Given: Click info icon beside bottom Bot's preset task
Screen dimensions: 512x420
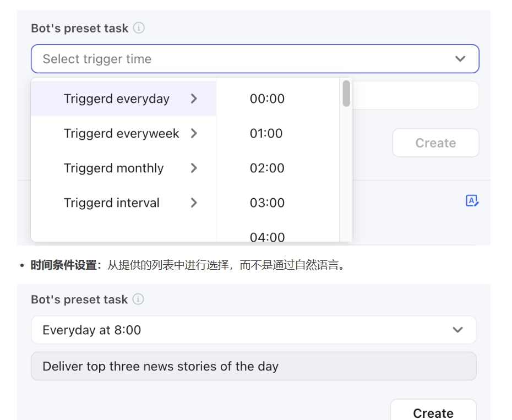Looking at the screenshot, I should [x=138, y=299].
